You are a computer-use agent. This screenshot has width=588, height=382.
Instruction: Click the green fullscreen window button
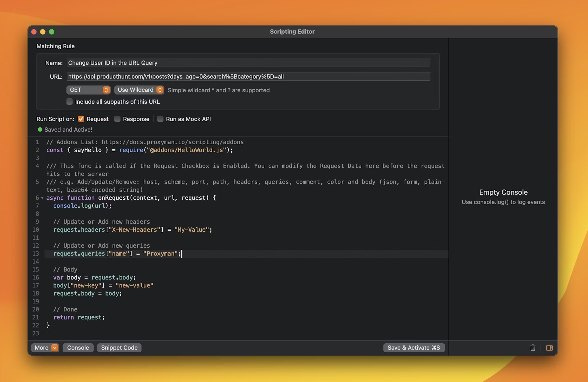point(52,32)
